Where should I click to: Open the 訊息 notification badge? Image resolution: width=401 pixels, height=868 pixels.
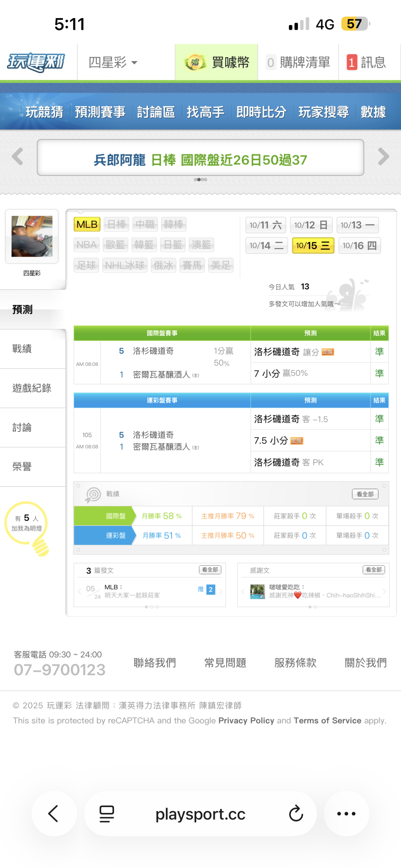tap(352, 62)
